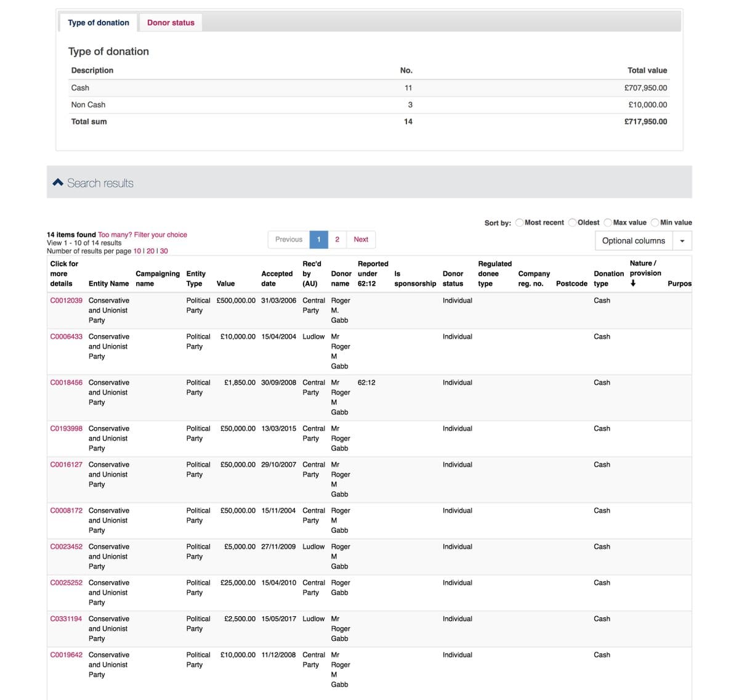Viewport: 739px width, 700px height.
Task: Click the Is sponsorship column header
Action: click(x=415, y=279)
